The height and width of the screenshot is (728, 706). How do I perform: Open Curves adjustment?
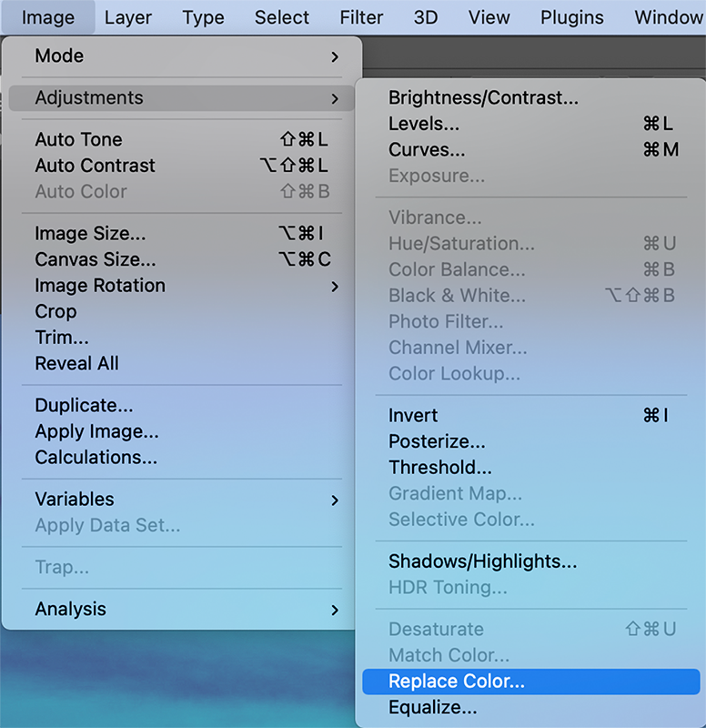[x=427, y=150]
